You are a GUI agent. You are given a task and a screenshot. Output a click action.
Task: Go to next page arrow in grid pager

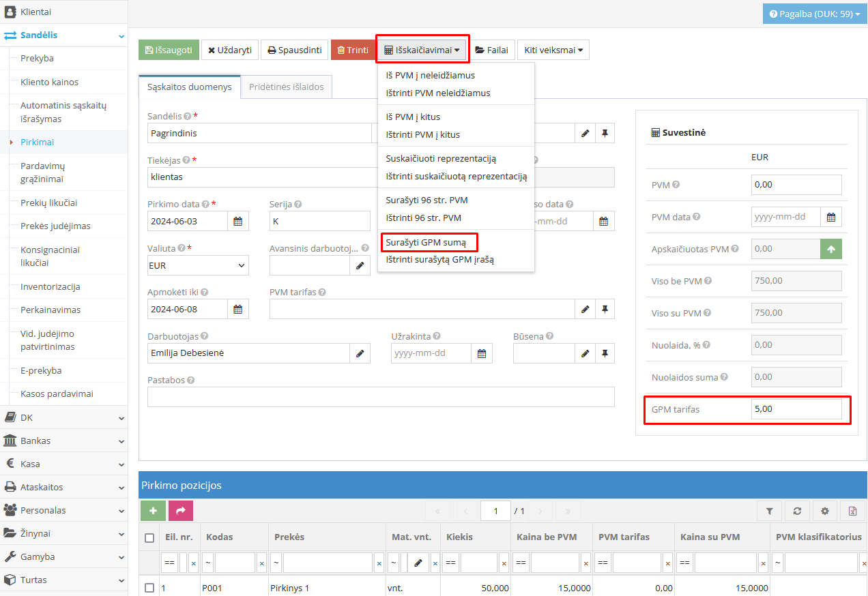click(540, 511)
